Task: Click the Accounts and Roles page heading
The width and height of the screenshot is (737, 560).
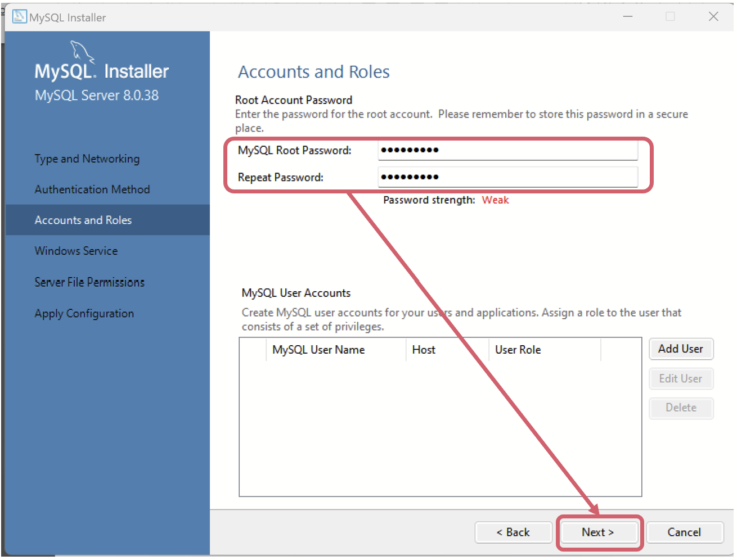Action: click(313, 72)
